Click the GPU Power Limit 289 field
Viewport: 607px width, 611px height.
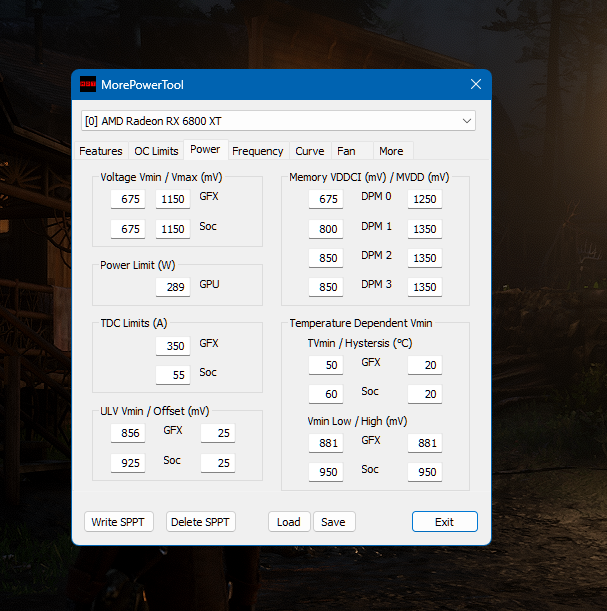173,287
